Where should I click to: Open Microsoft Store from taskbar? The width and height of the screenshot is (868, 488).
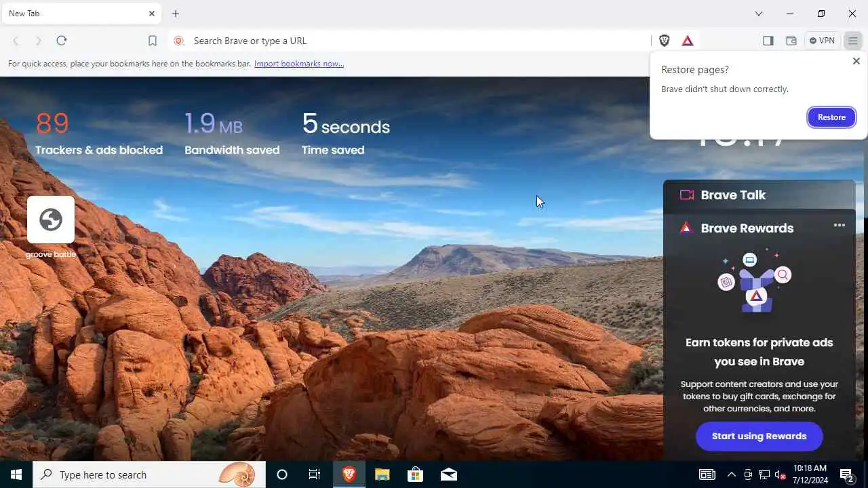415,474
